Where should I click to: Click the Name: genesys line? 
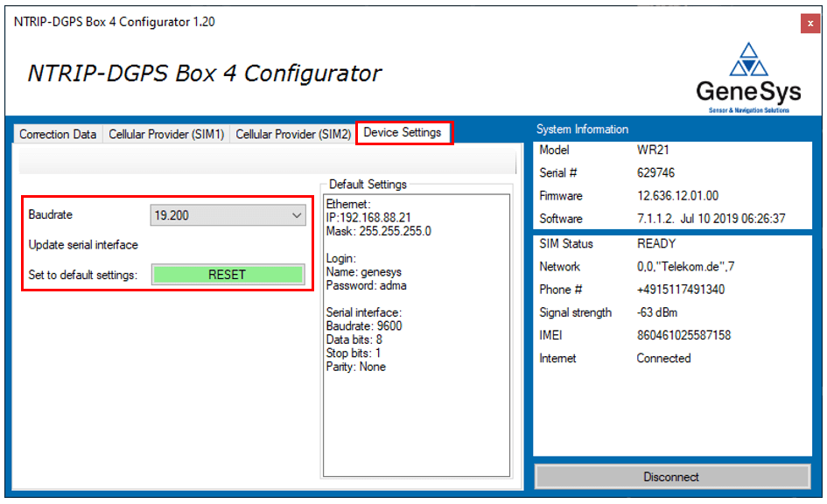[x=363, y=272]
